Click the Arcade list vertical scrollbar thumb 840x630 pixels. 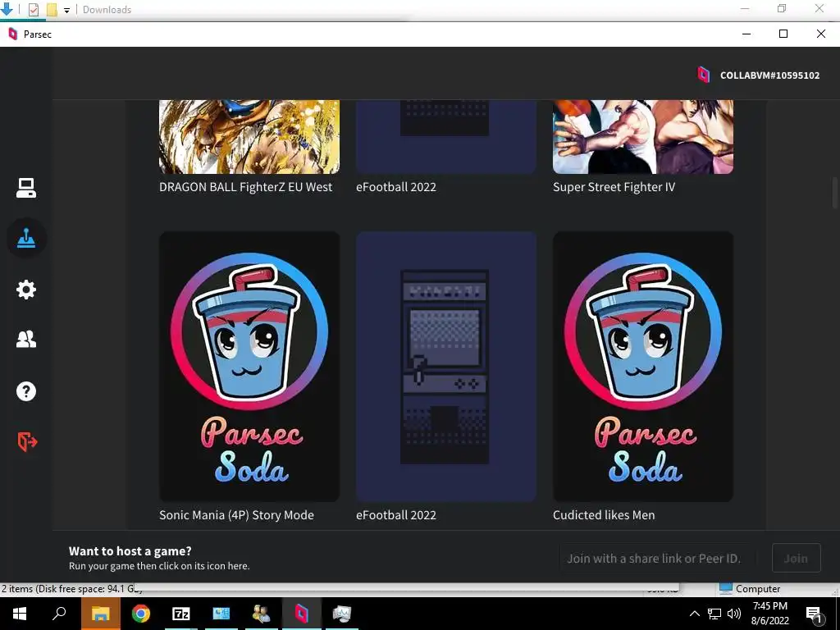pos(834,193)
